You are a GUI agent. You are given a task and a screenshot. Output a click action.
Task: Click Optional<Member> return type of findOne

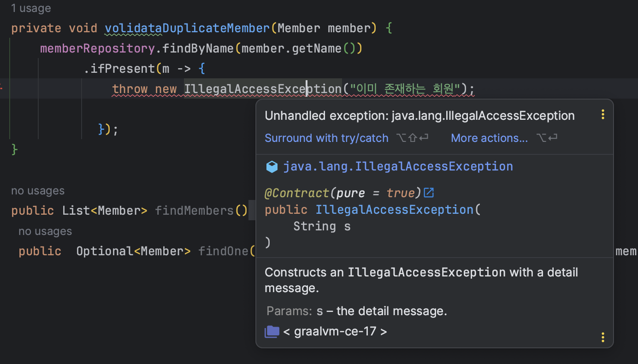click(x=133, y=251)
